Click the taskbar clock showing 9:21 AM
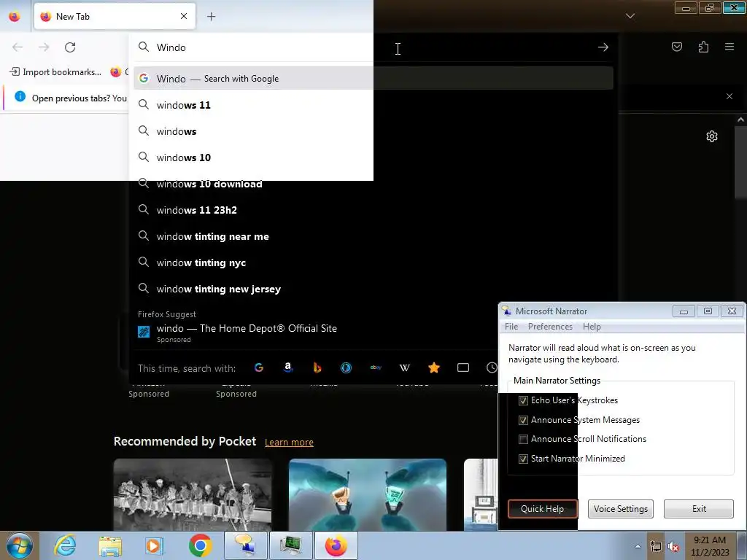The width and height of the screenshot is (747, 560). (x=710, y=546)
